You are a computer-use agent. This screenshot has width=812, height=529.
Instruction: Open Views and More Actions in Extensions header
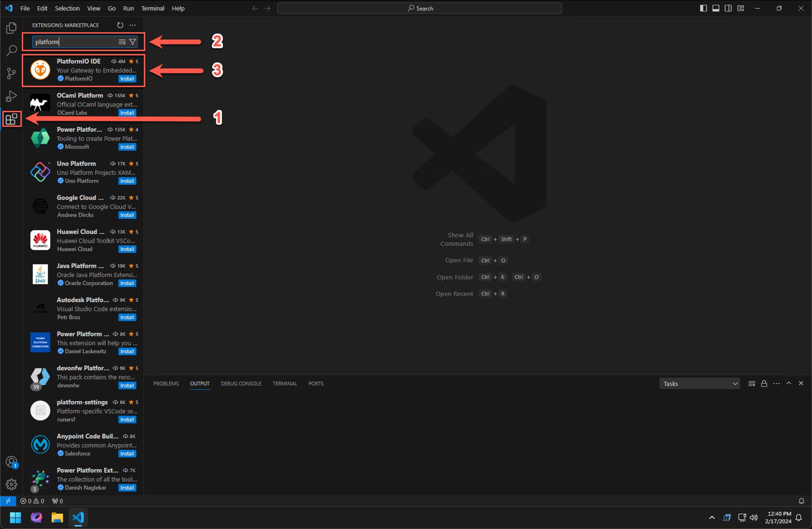(132, 25)
